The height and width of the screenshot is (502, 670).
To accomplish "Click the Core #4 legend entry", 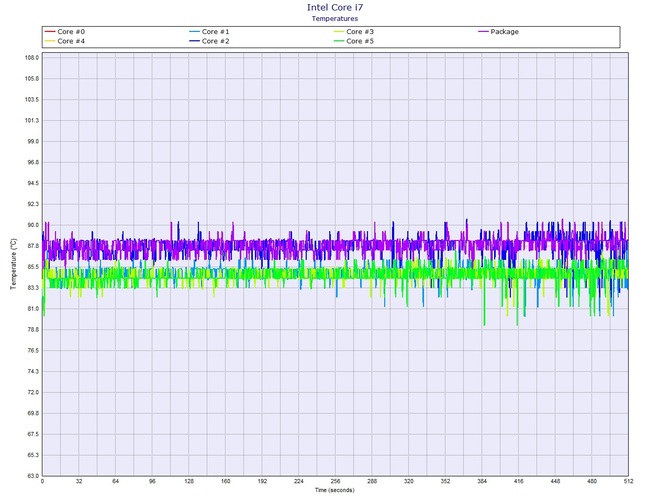I will pyautogui.click(x=65, y=41).
